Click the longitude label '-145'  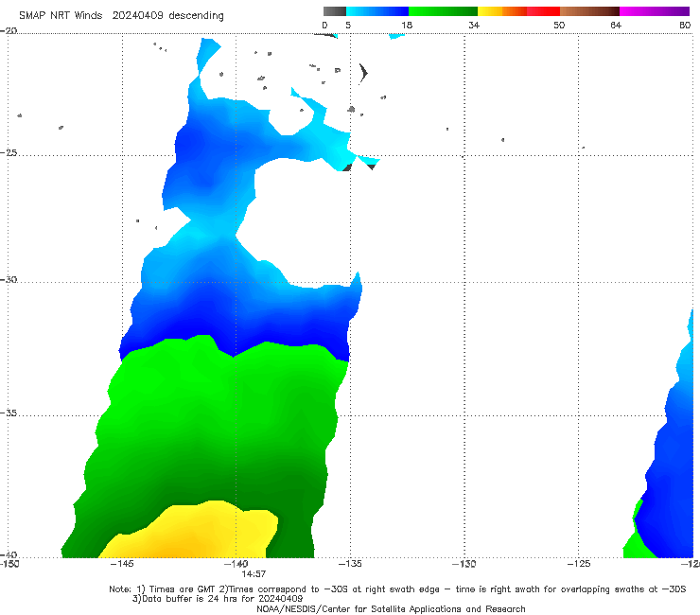(x=122, y=564)
